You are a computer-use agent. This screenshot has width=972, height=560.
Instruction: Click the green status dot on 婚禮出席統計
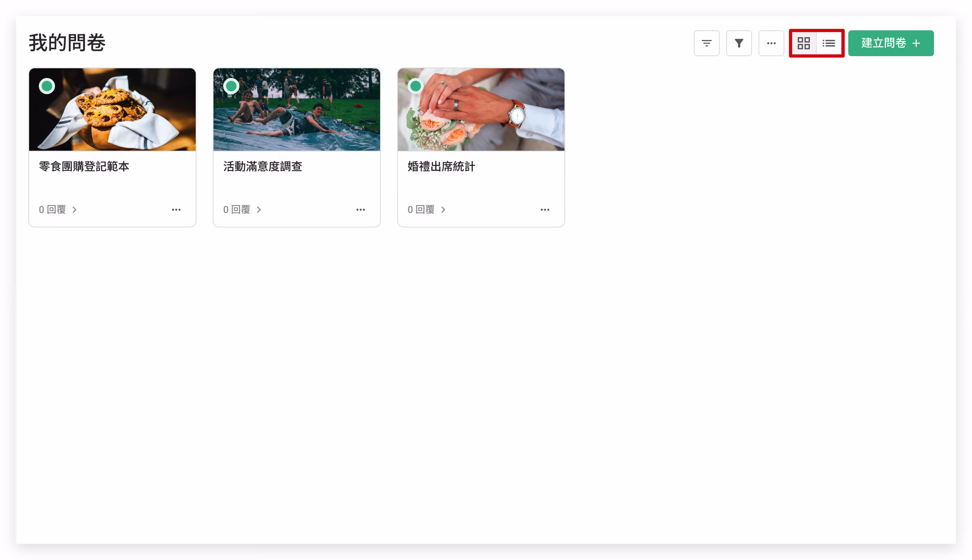[x=416, y=86]
